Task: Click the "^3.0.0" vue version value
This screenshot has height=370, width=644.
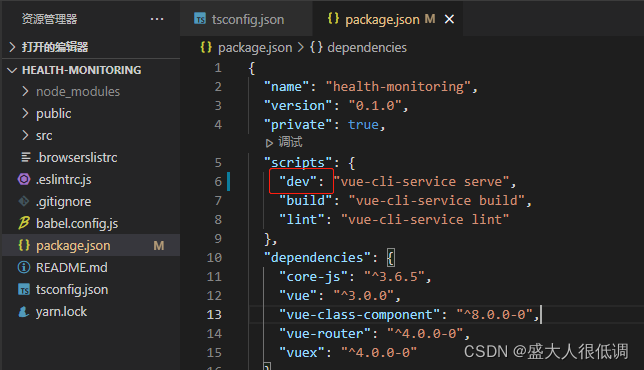Action: point(363,296)
